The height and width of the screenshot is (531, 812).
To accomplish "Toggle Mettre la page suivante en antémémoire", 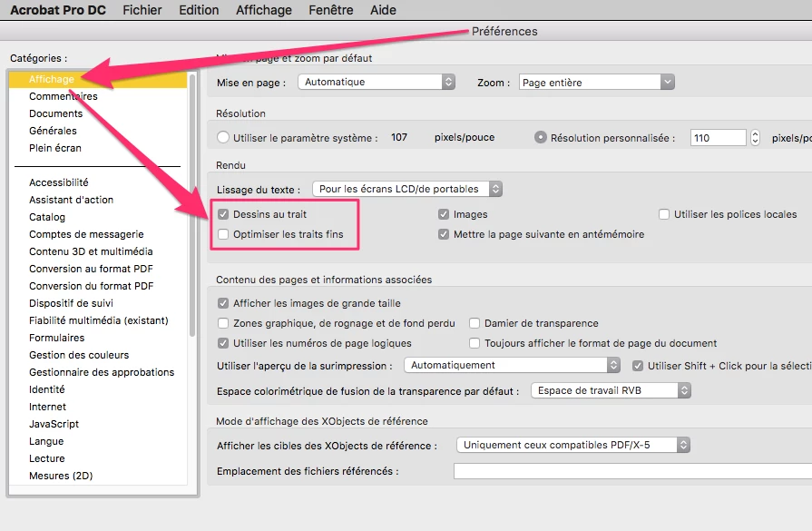I will [x=444, y=234].
